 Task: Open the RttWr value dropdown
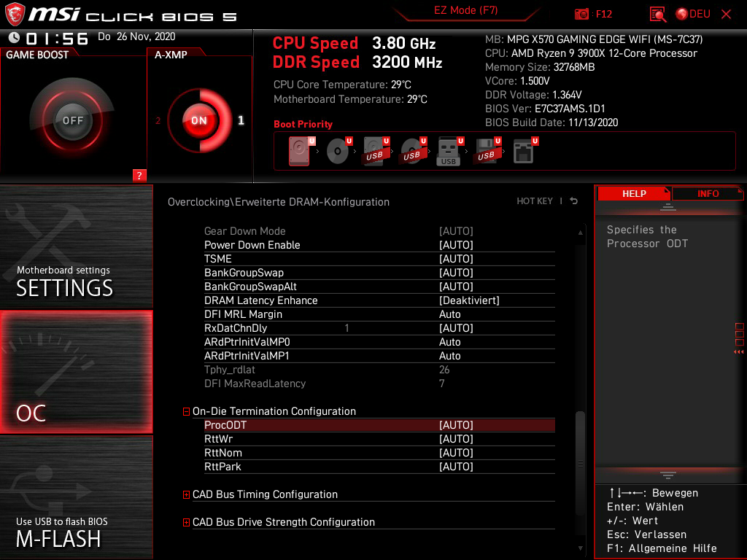pos(456,438)
